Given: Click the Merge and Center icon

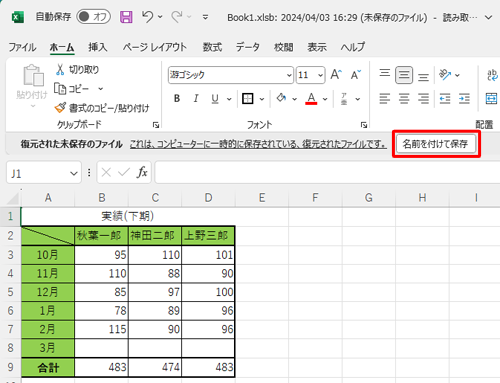Looking at the screenshot, I should coord(492,99).
